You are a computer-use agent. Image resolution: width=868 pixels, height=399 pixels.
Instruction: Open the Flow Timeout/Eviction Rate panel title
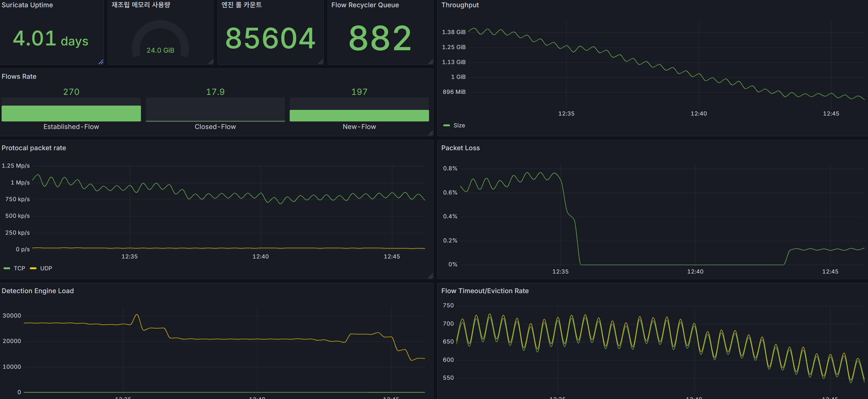click(x=485, y=291)
